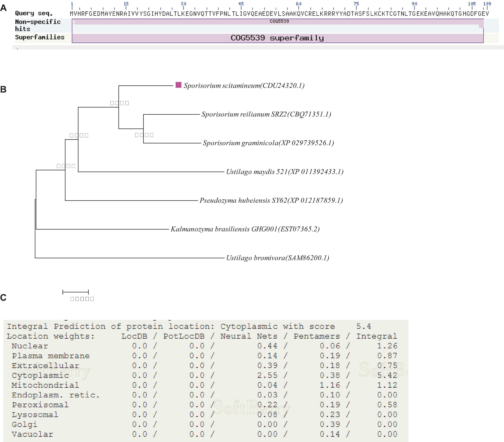Click the 'Endoplasm. retic.' row label

[x=56, y=395]
